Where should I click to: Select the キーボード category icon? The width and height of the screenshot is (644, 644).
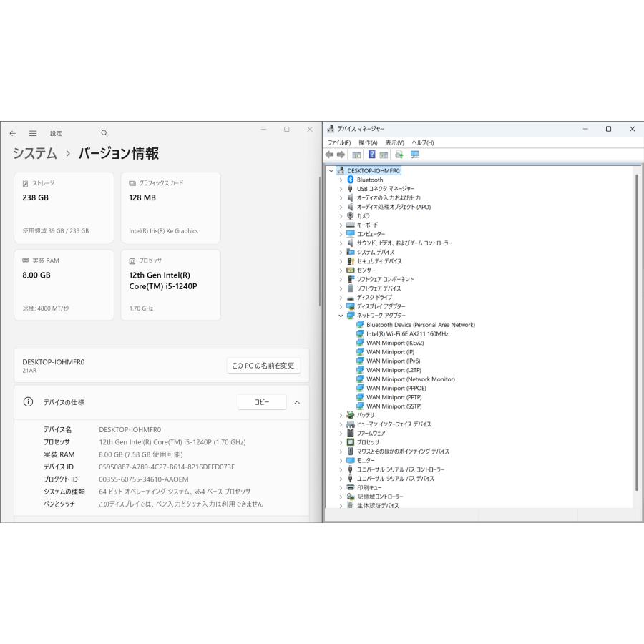[351, 225]
